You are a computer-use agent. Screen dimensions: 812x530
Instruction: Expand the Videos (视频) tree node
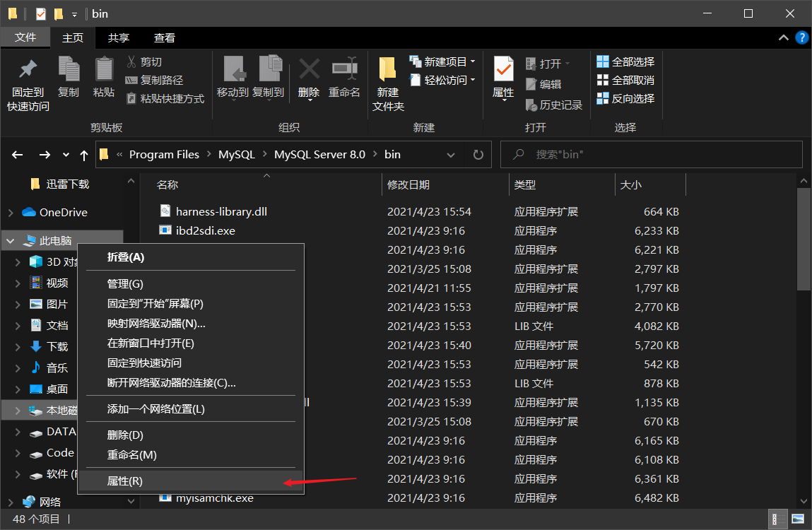pos(18,283)
